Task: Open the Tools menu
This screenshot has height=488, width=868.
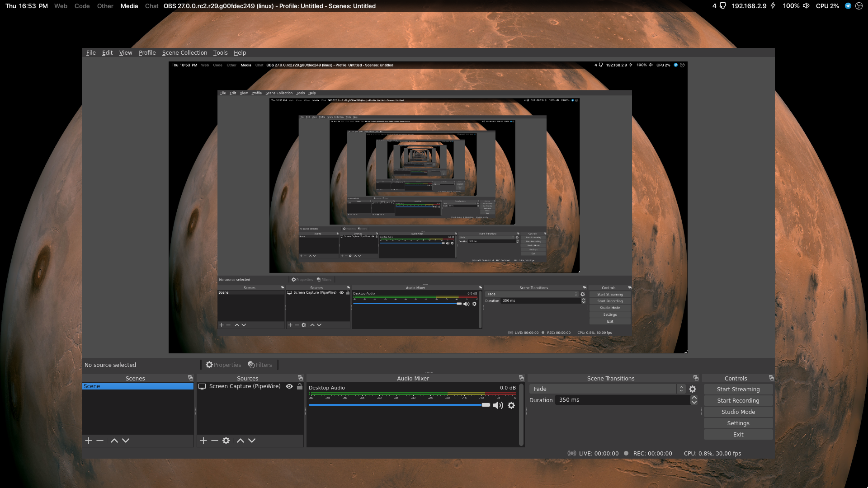Action: [x=220, y=52]
